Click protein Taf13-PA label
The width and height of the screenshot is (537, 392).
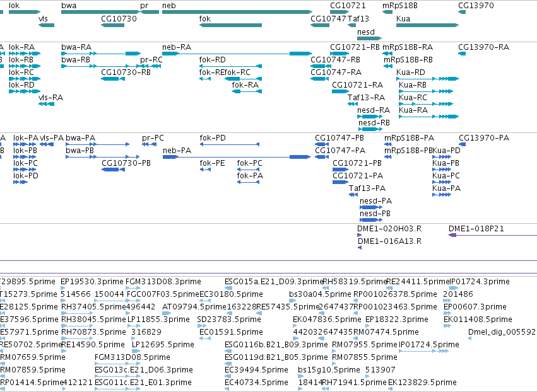click(367, 188)
